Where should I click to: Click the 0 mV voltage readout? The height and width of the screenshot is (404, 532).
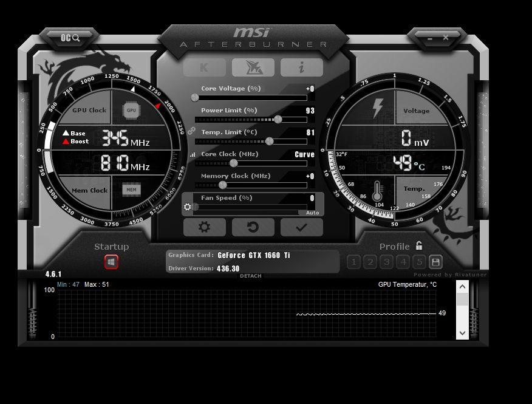(415, 139)
